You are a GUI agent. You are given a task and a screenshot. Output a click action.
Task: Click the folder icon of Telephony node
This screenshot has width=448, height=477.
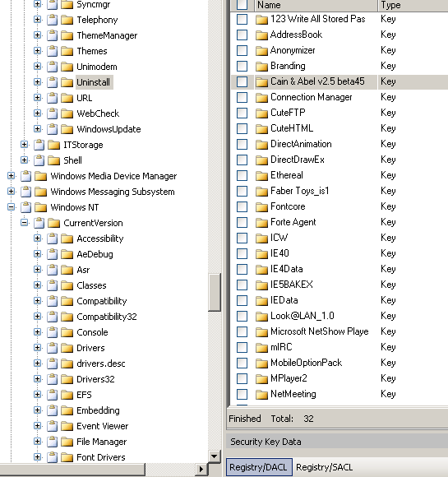67,20
